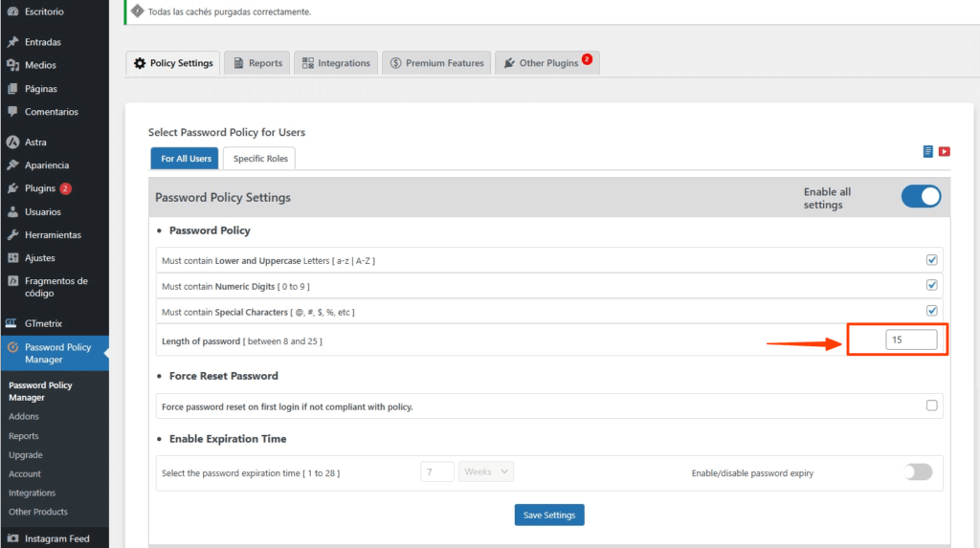The height and width of the screenshot is (548, 980).
Task: Click the red badge on Other Plugins tab
Action: [587, 59]
